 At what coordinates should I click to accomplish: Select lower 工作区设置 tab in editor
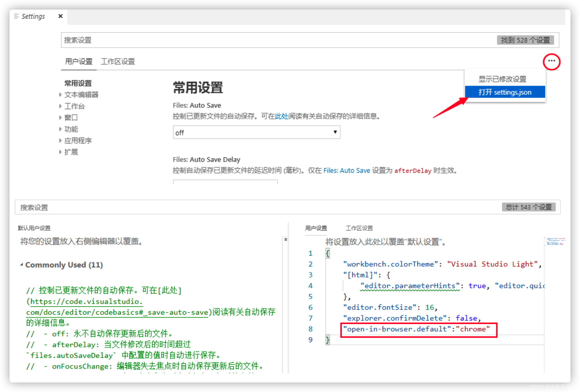[x=359, y=228]
